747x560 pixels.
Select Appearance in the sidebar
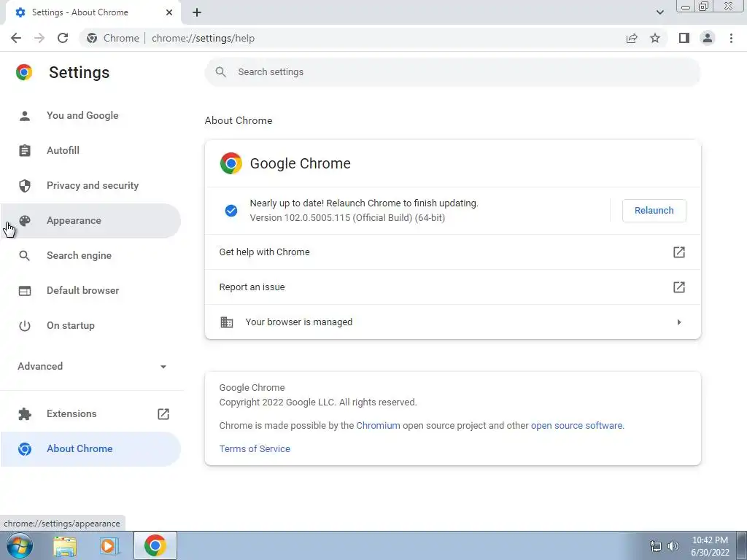[x=90, y=220]
